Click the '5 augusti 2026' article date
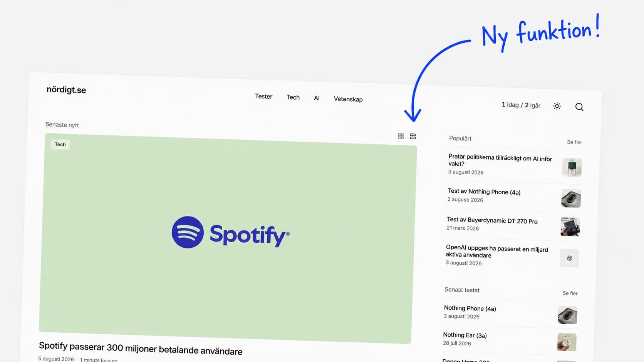This screenshot has width=644, height=362. tap(56, 359)
